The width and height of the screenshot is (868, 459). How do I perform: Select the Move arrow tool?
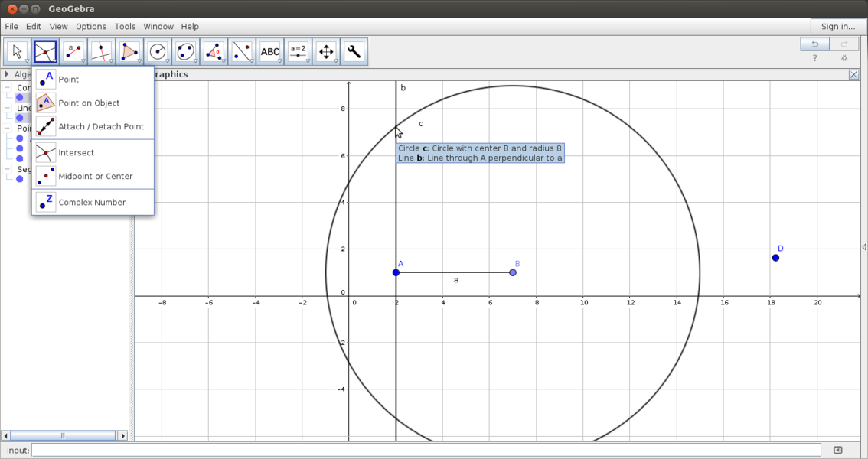[17, 51]
